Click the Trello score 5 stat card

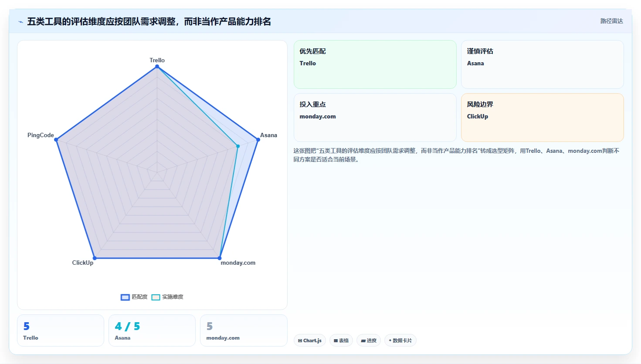[61, 330]
